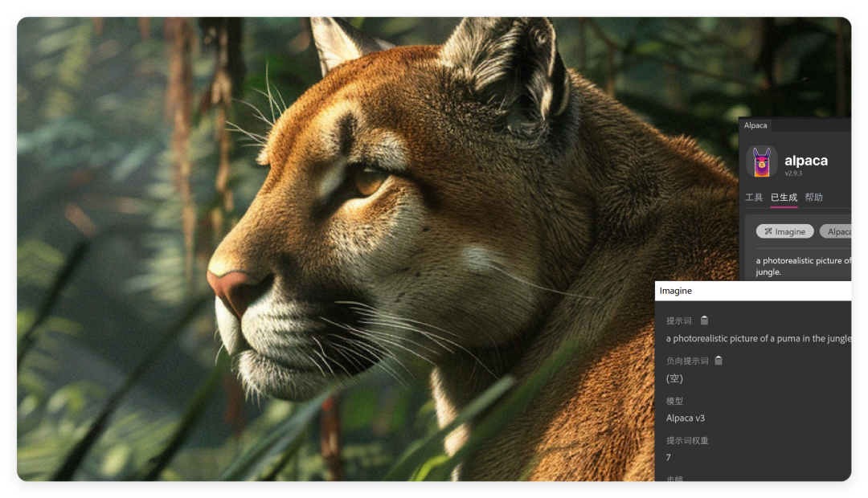The height and width of the screenshot is (498, 868).
Task: Open the Alpaca v3 model selector
Action: click(687, 418)
